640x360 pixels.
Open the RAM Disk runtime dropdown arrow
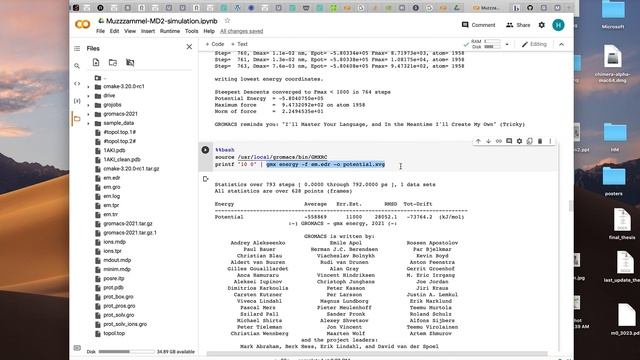(507, 44)
